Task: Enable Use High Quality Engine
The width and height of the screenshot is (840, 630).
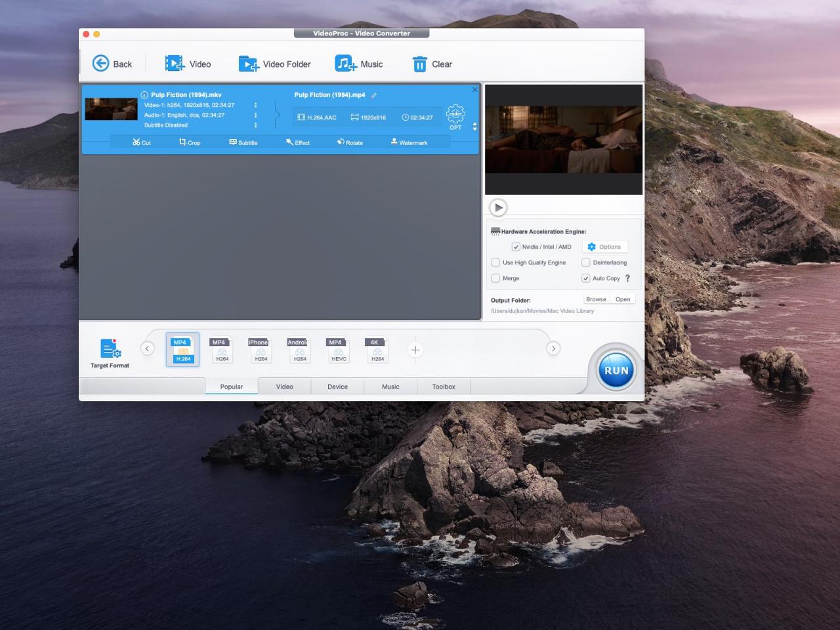Action: 495,262
